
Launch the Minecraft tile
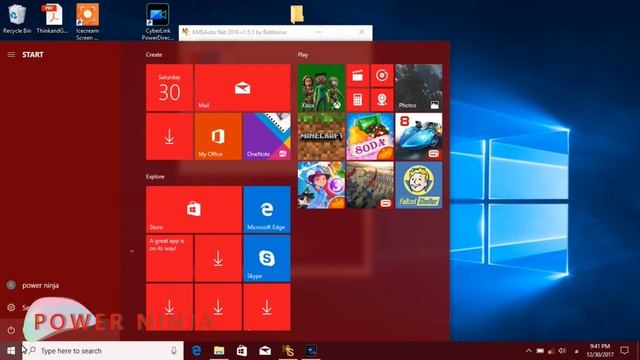coord(321,136)
